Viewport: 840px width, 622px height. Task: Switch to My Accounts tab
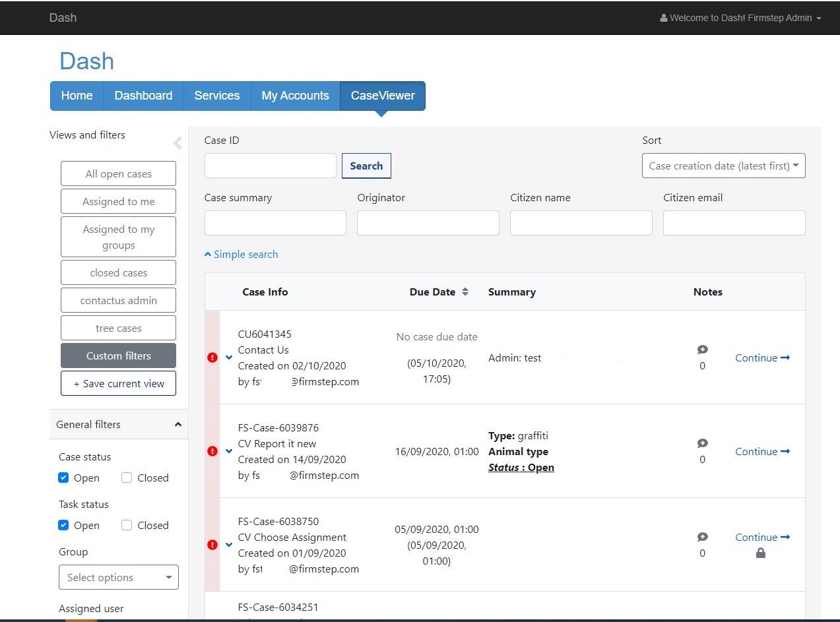point(295,96)
